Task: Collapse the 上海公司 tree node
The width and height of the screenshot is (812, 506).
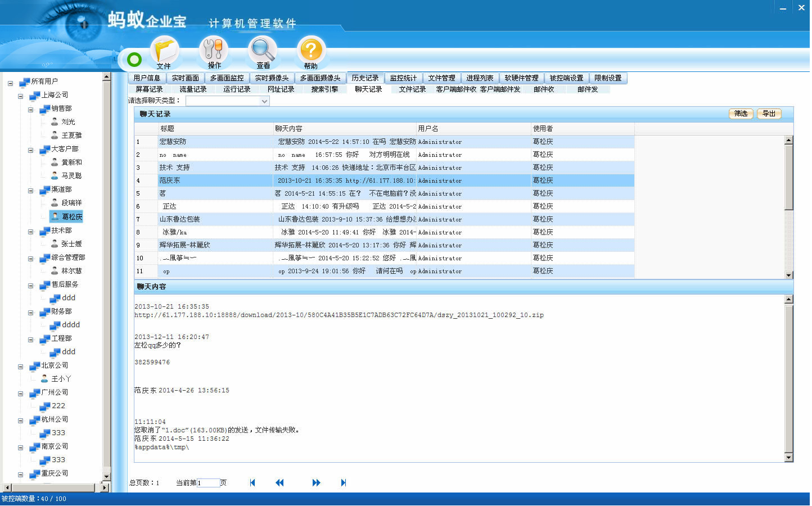Action: coord(21,96)
